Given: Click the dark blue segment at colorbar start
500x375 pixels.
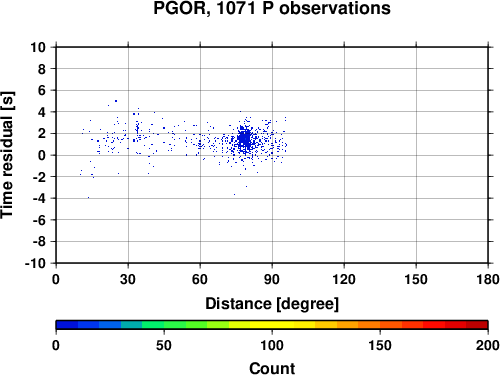Looking at the screenshot, I should [x=67, y=325].
